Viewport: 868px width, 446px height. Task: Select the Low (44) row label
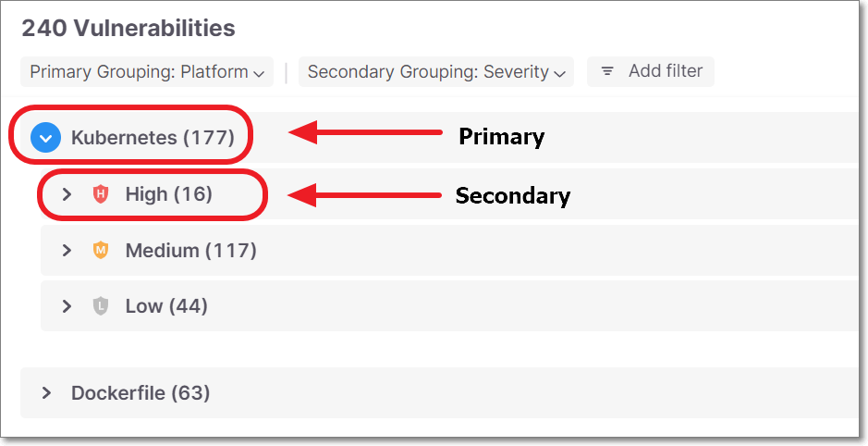pos(166,306)
